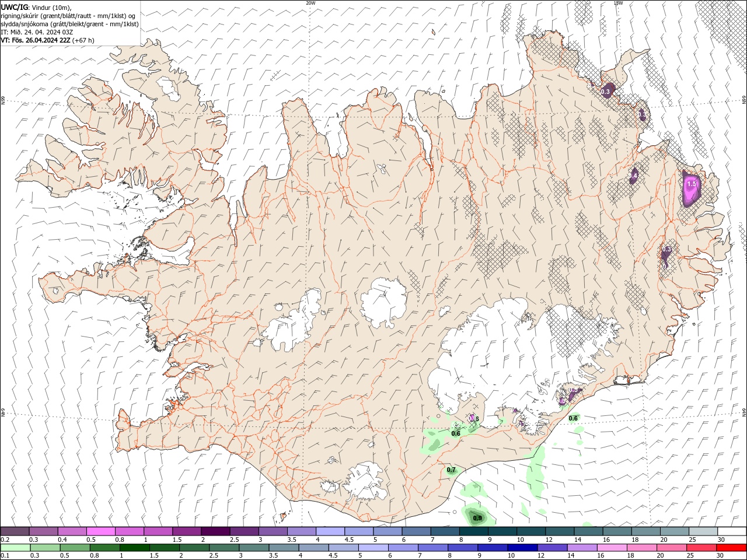Pick the snow scale swatch between 1.5 and 2

tap(187, 531)
